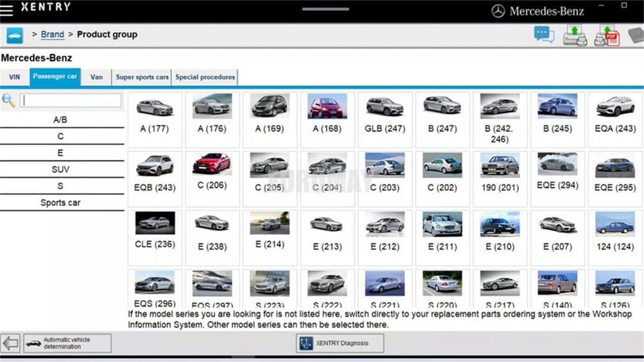Screen dimensions: 644x362
Task: Filter by the Sports car category
Action: [61, 203]
